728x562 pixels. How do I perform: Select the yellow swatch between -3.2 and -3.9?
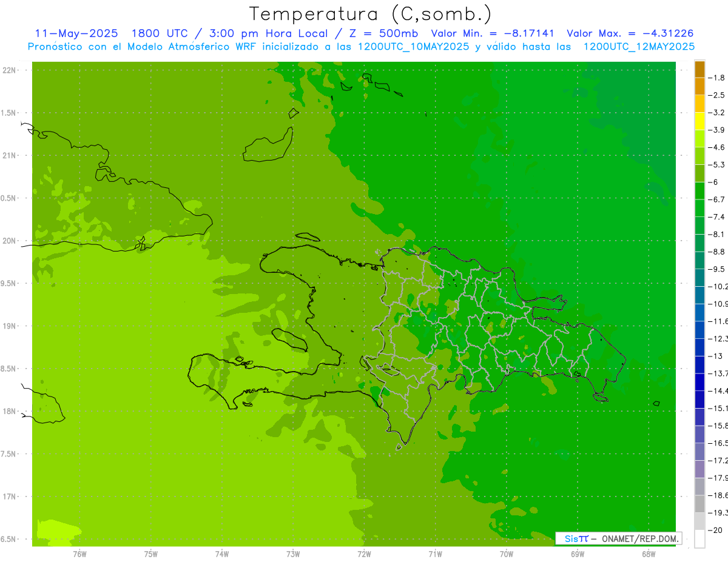pos(699,121)
